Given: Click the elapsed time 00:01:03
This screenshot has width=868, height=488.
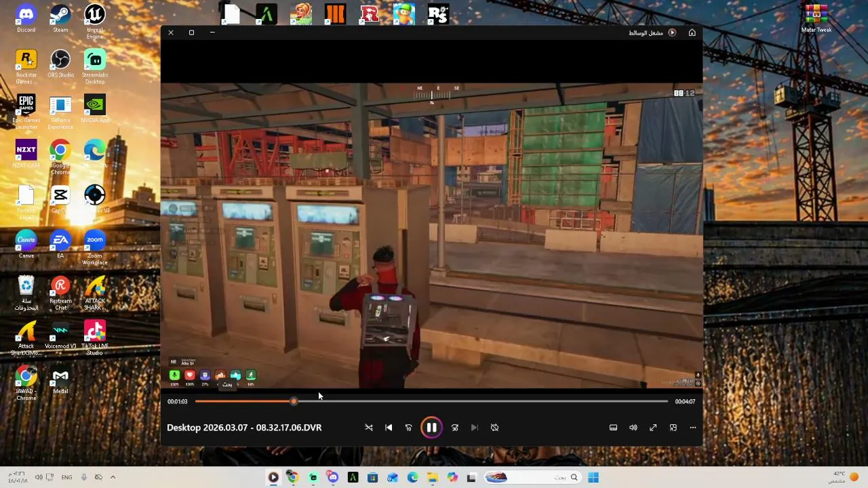Looking at the screenshot, I should (x=178, y=401).
